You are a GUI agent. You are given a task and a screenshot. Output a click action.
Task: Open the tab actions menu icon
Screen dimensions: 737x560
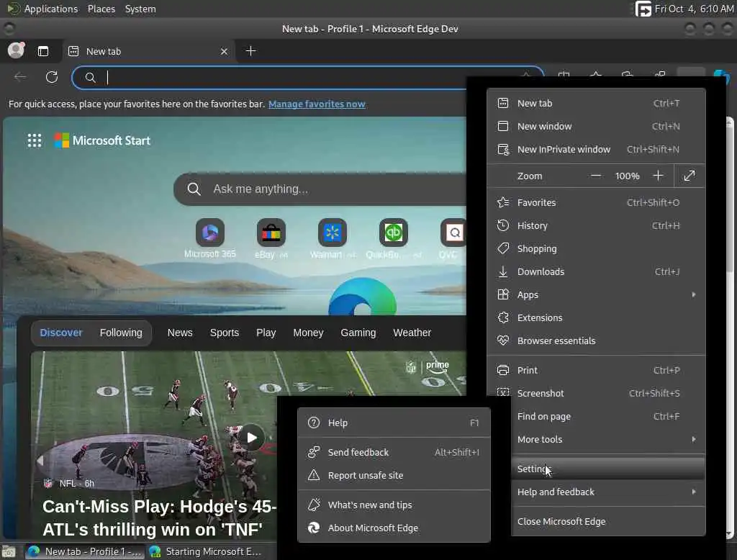[x=42, y=51]
